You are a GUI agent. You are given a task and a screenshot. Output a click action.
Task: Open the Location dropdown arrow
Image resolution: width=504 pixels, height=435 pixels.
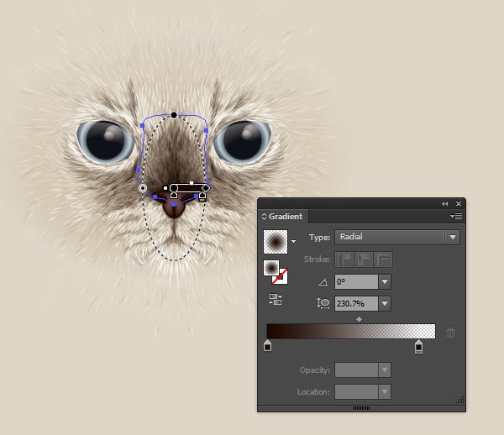coord(385,392)
